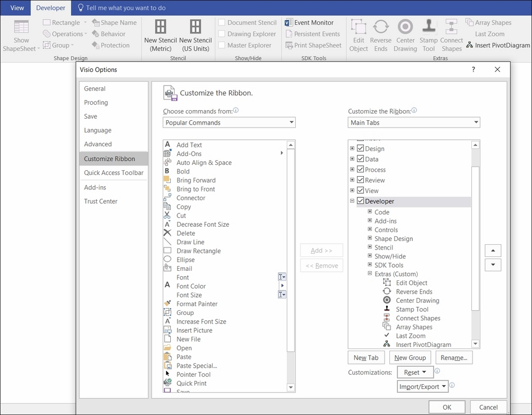
Task: Toggle the Master Explorer checkbox
Action: (222, 45)
